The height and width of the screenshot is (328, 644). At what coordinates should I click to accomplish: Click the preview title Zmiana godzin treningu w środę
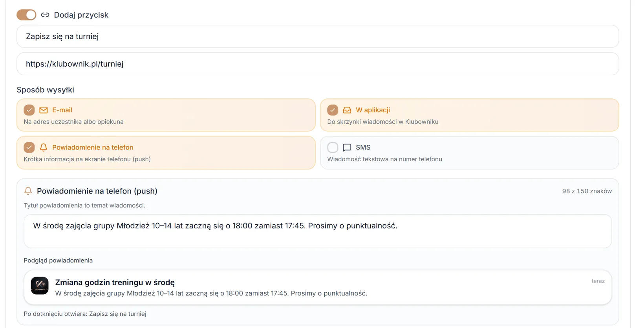click(x=115, y=282)
